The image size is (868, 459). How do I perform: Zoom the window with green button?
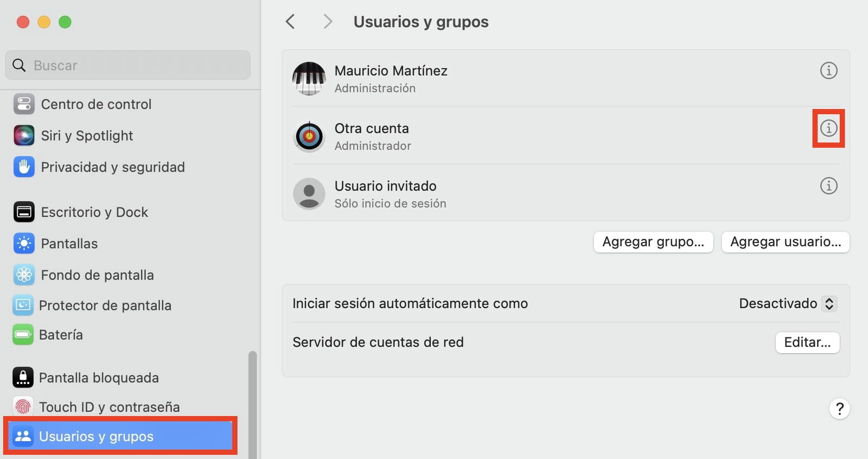click(x=65, y=22)
